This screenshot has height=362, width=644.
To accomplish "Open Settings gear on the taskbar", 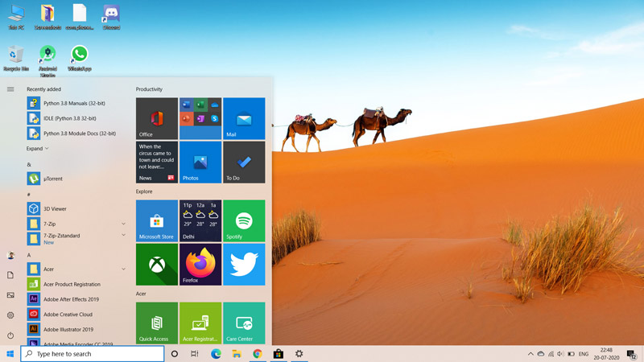I will click(x=299, y=354).
